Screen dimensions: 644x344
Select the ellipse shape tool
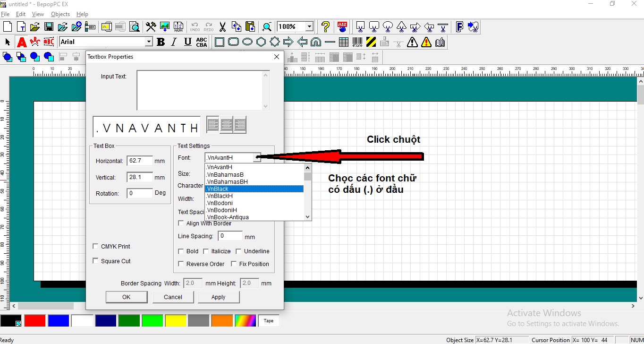click(x=247, y=42)
